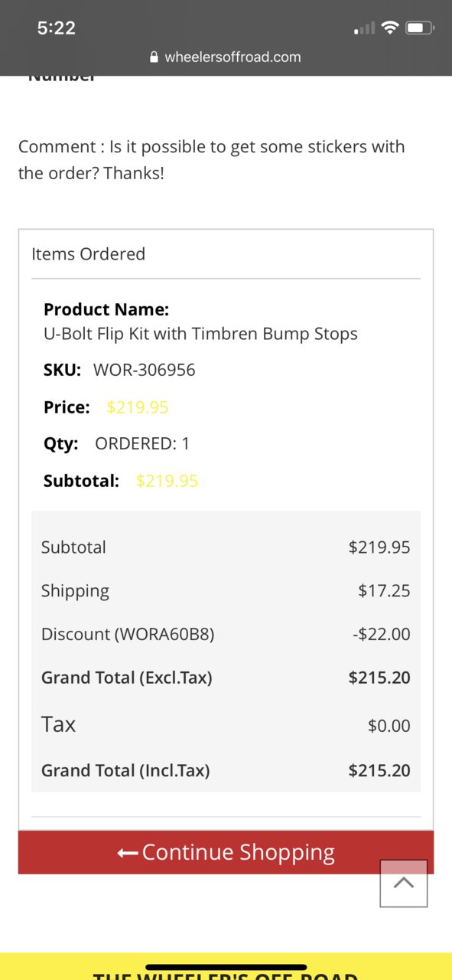
Task: Tap the home indicator bar at the bottom
Action: coord(226,968)
